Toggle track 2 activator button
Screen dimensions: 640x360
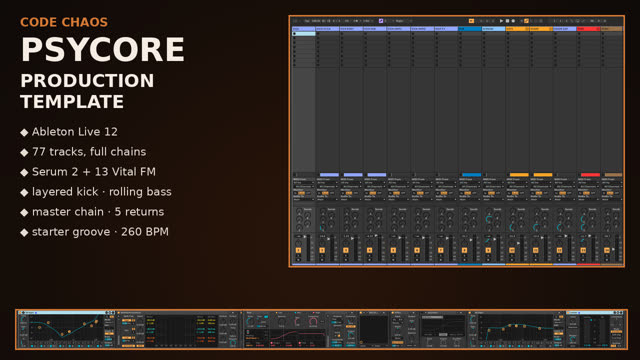322,250
